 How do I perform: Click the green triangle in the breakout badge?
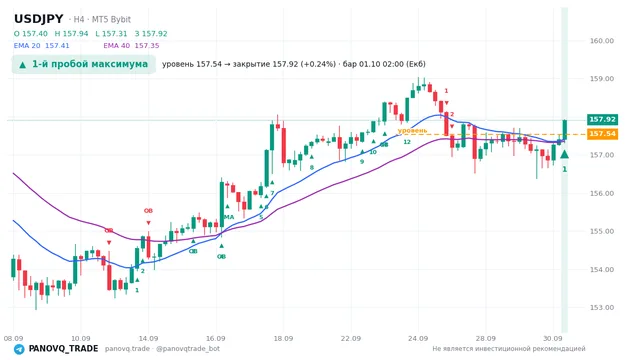(x=23, y=64)
